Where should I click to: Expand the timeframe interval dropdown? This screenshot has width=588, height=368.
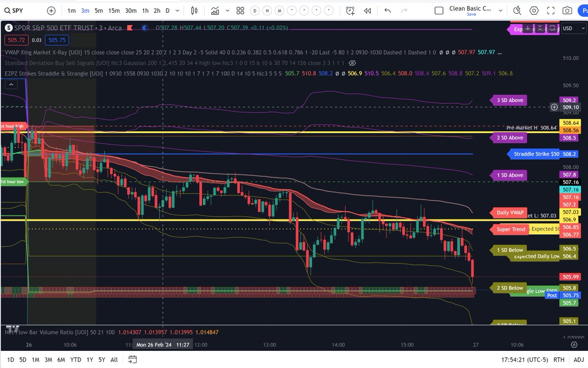177,10
